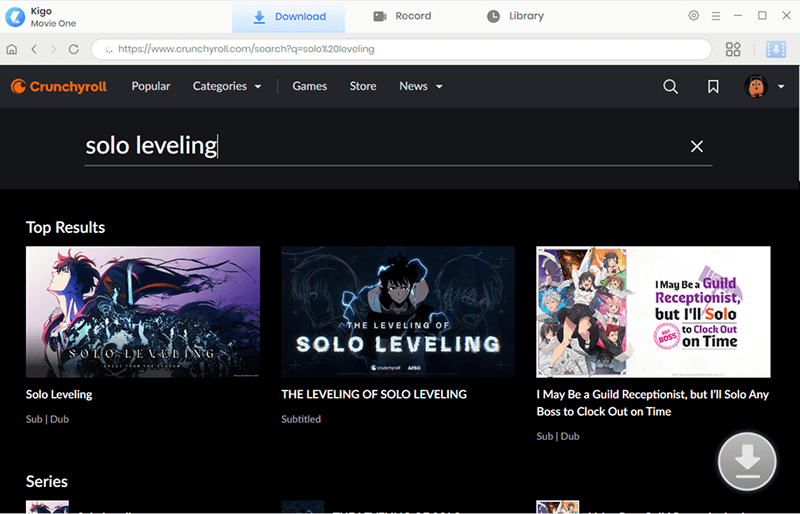Go to browser home icon
Viewport: 800px width, 514px height.
point(12,49)
